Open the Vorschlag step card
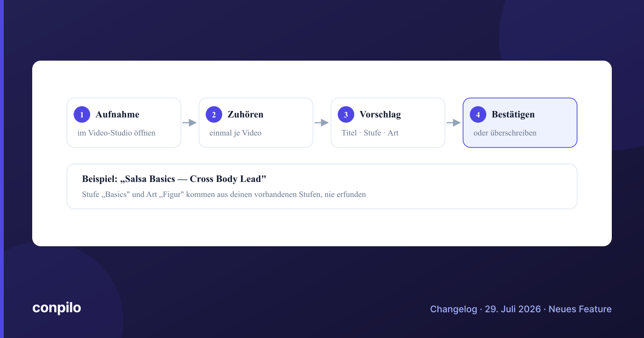This screenshot has width=644, height=338. [x=388, y=122]
